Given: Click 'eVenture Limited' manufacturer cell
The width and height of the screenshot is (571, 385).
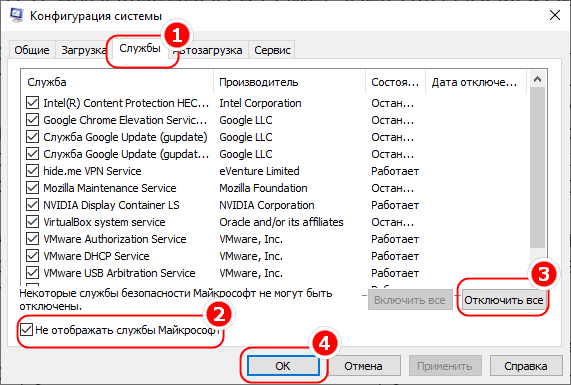Looking at the screenshot, I should click(259, 171).
